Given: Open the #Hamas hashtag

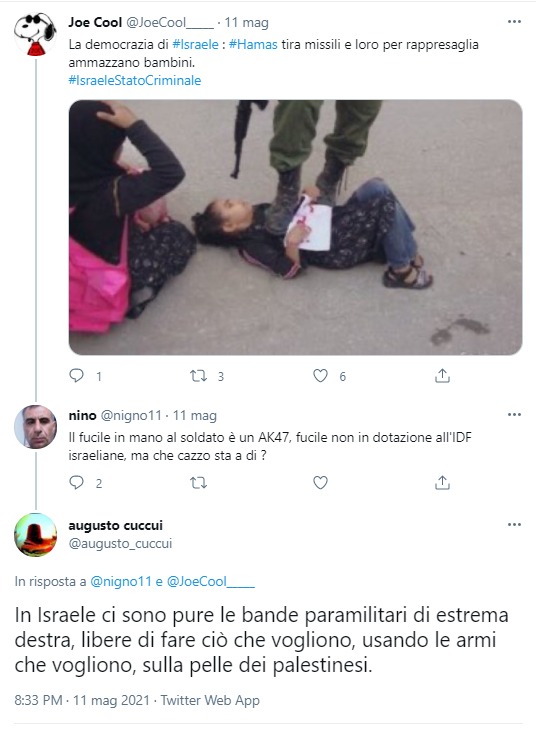Looking at the screenshot, I should tap(253, 44).
